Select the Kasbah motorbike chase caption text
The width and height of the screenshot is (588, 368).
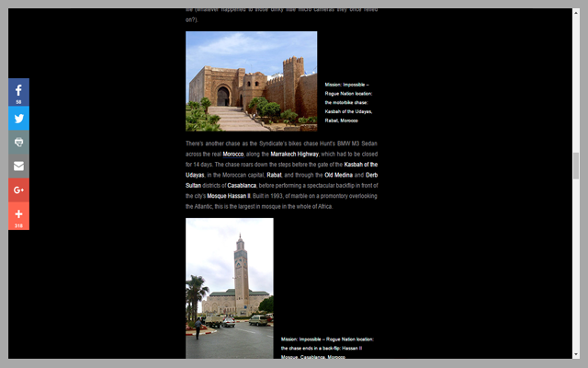coord(349,102)
